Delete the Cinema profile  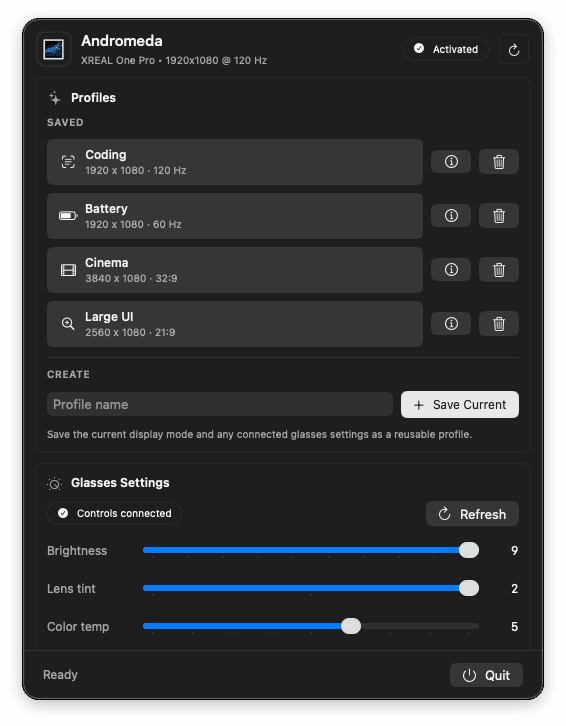coord(499,269)
